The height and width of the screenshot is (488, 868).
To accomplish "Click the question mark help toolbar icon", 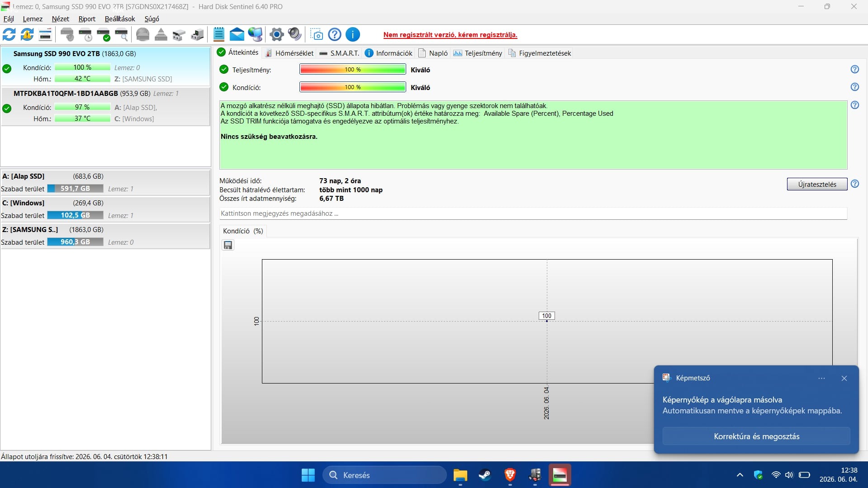I will [335, 34].
